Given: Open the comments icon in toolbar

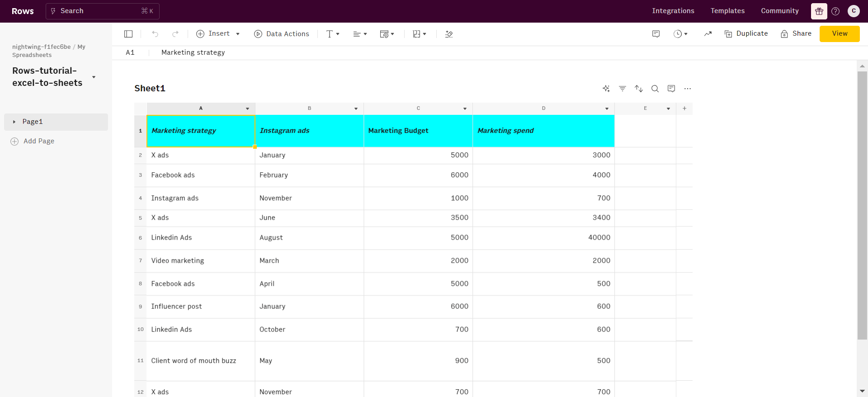Looking at the screenshot, I should 656,34.
